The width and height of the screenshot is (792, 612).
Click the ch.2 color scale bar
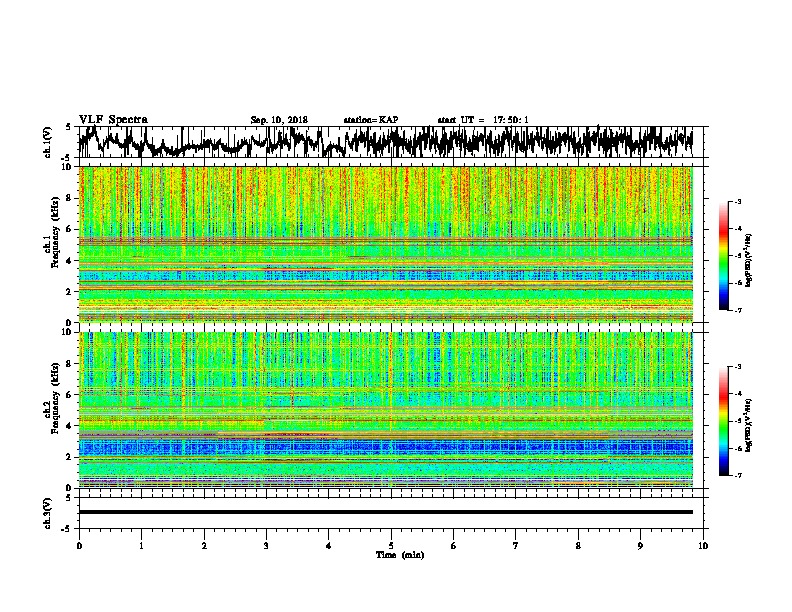[724, 421]
